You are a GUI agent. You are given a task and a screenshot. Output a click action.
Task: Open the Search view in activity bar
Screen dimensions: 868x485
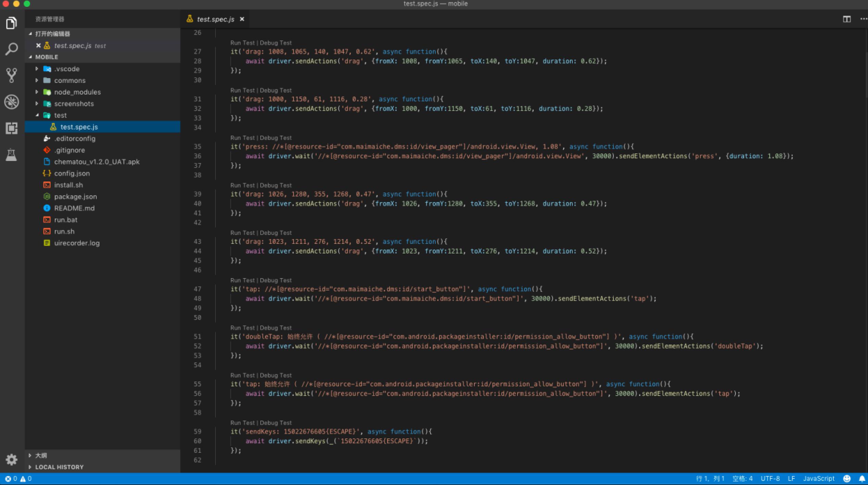coord(12,49)
